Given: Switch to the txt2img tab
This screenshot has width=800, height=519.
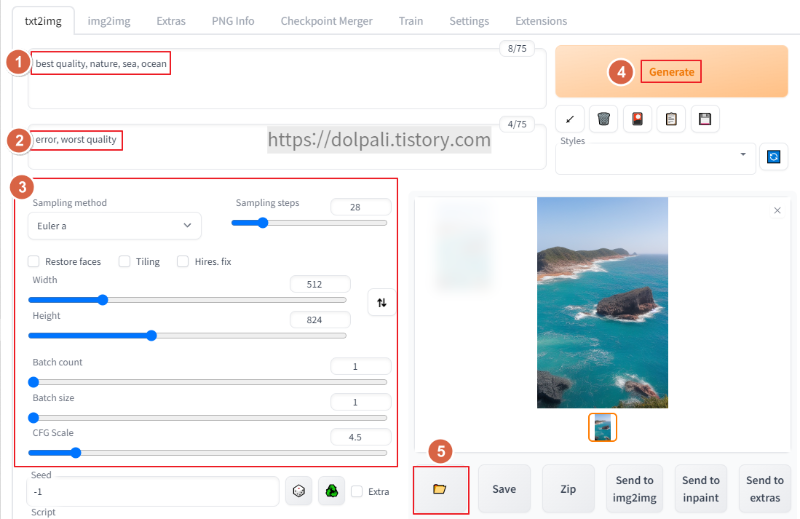Looking at the screenshot, I should [x=43, y=21].
